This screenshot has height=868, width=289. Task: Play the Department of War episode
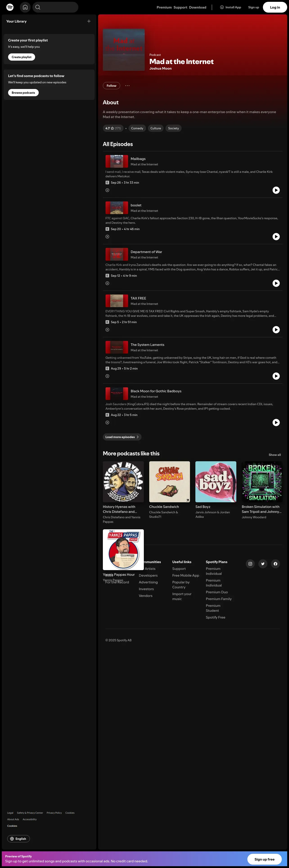pos(276,283)
